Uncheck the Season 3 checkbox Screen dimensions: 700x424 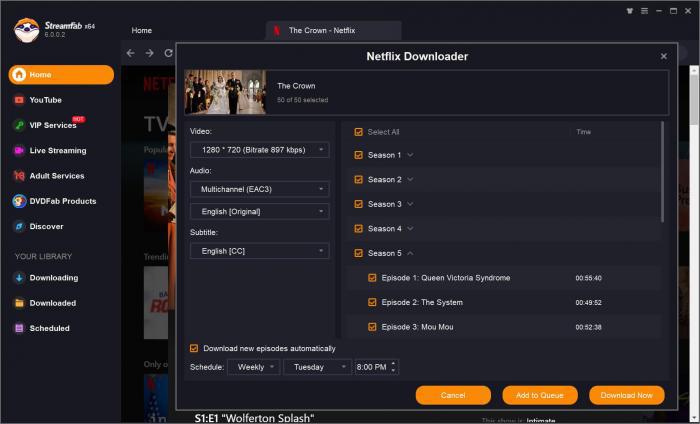[x=358, y=204]
